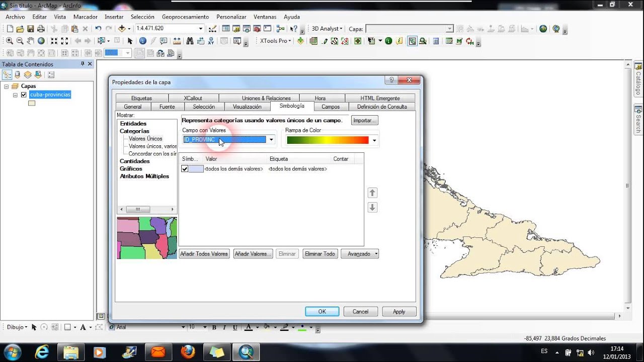The image size is (644, 362).
Task: Click List By Selection icon in contents
Action: click(38, 74)
